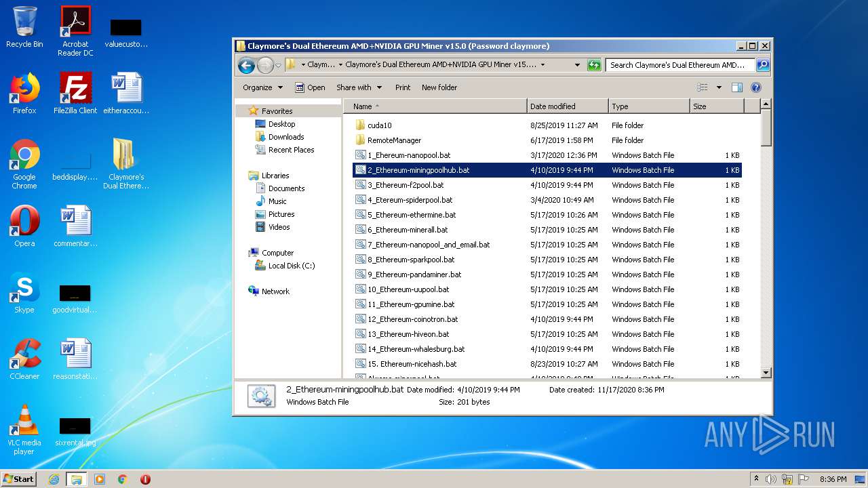
Task: Click volume speaker icon in system tray
Action: tap(771, 479)
